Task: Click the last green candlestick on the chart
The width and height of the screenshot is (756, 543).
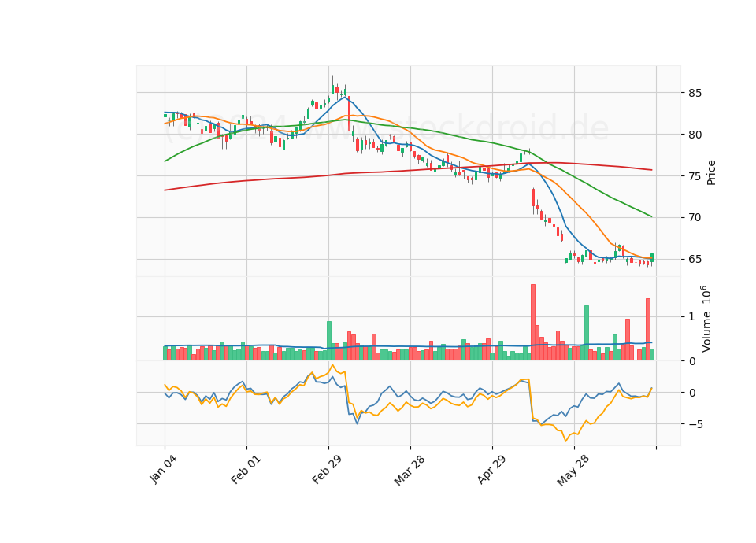Action: [x=652, y=258]
